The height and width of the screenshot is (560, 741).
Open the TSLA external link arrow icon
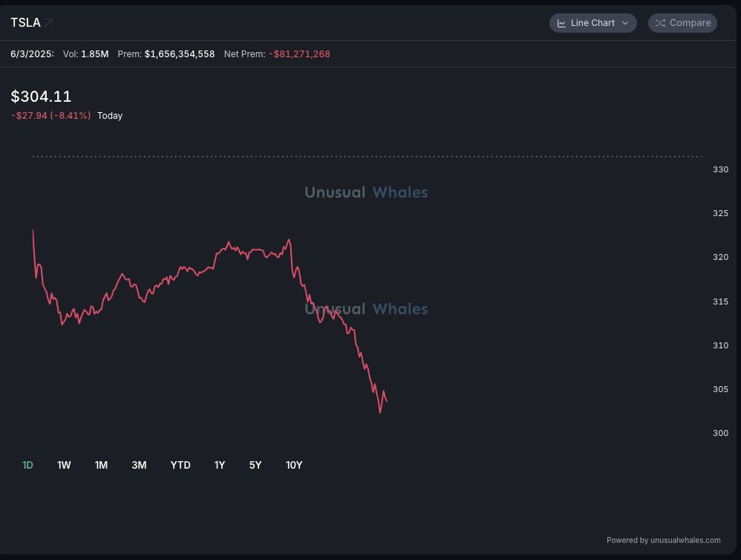48,23
